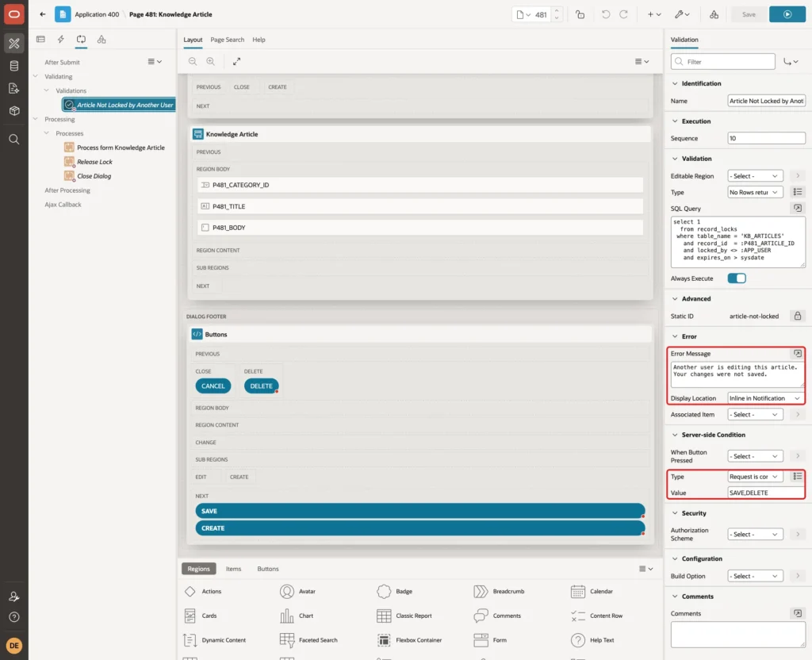Zoom out the layout view
Viewport: 812px width, 660px height.
pos(193,61)
